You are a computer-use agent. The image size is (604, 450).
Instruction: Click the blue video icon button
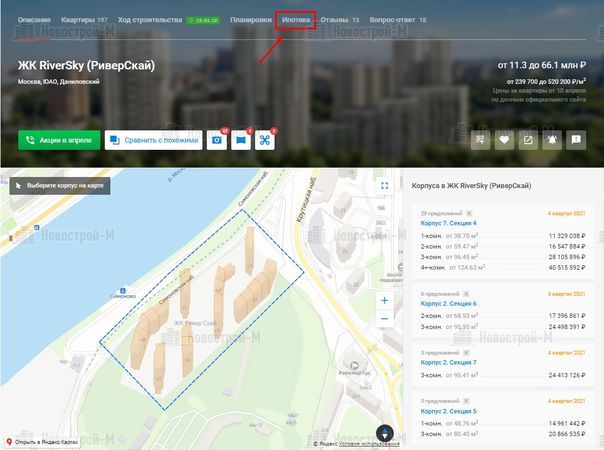240,141
